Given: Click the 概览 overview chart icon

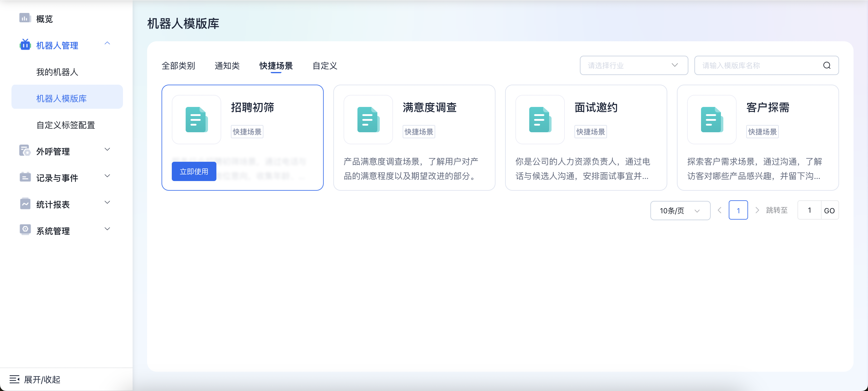Looking at the screenshot, I should [x=25, y=18].
